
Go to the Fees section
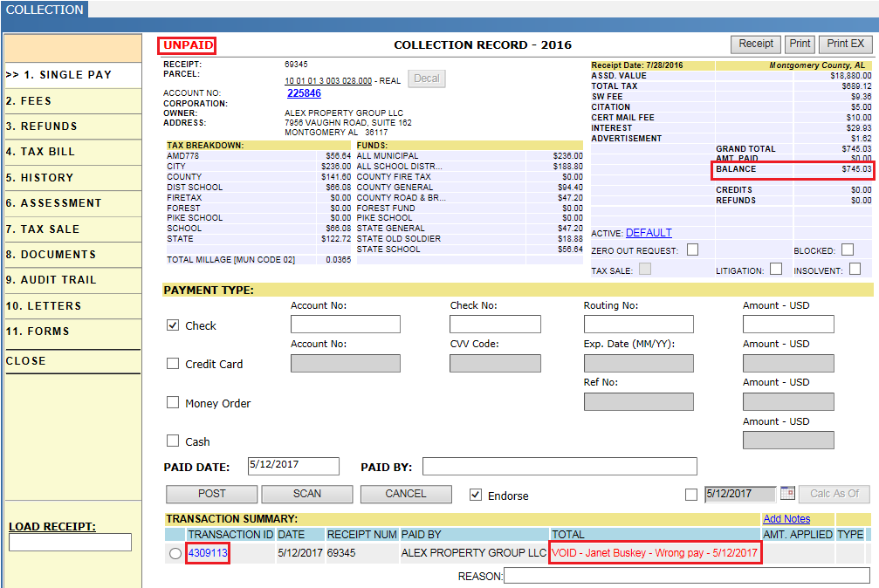(72, 101)
